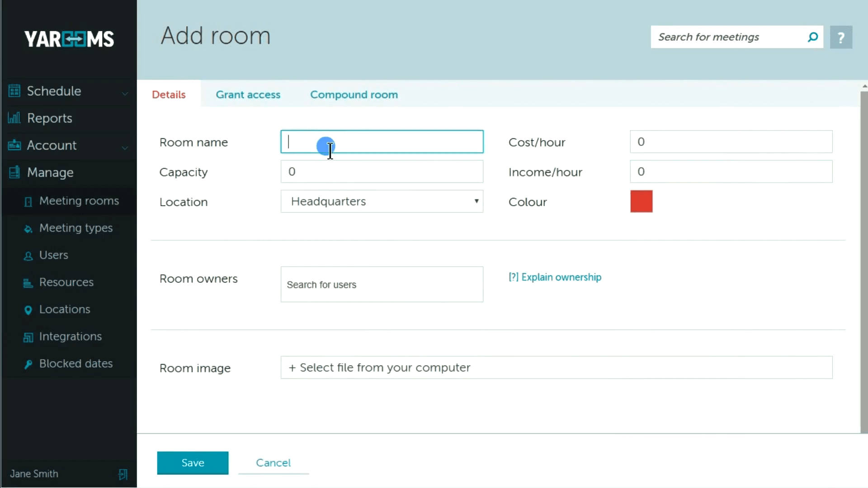Viewport: 868px width, 488px height.
Task: Select the Blocked dates key icon
Action: (28, 364)
